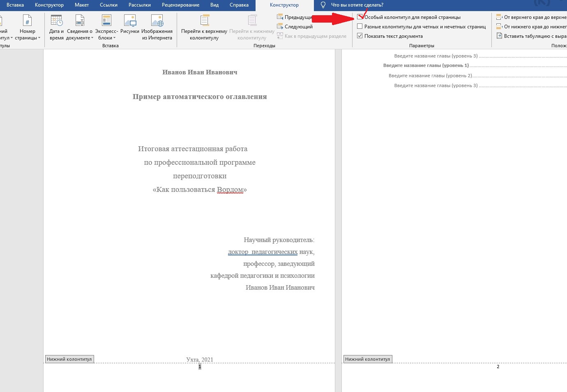The height and width of the screenshot is (392, 567).
Task: Expand the Экспресс-блоки dropdown arrow
Action: pyautogui.click(x=115, y=38)
